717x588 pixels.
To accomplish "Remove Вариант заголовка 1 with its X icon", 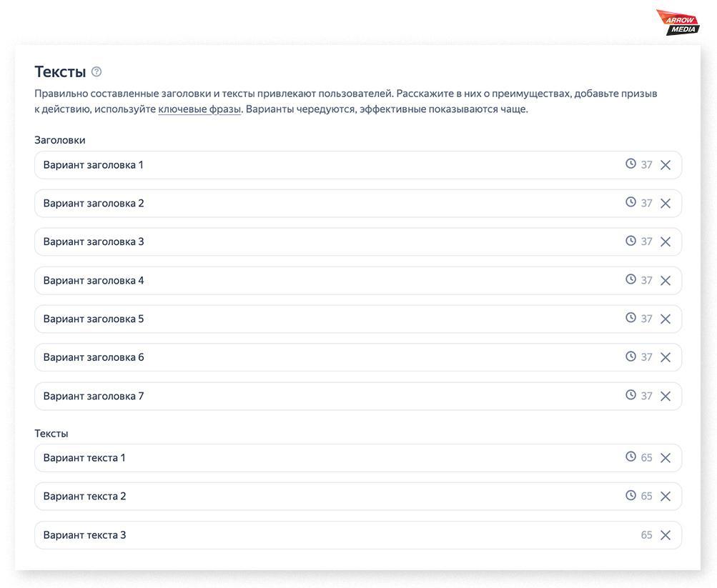I will [666, 165].
